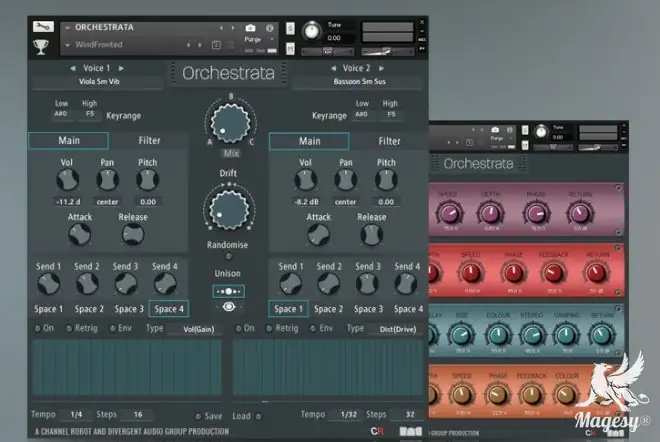Image resolution: width=660 pixels, height=442 pixels.
Task: Toggle the eye visibility icon below Unison
Action: pyautogui.click(x=229, y=307)
